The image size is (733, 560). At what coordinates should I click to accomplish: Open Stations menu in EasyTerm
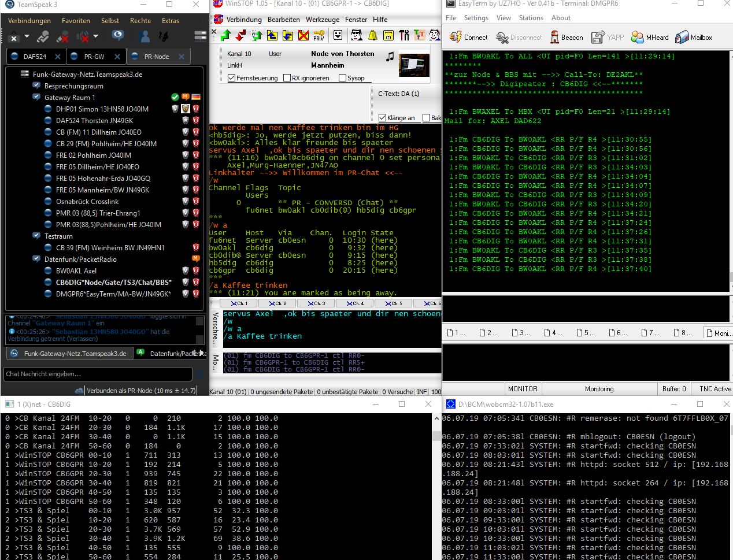click(531, 18)
